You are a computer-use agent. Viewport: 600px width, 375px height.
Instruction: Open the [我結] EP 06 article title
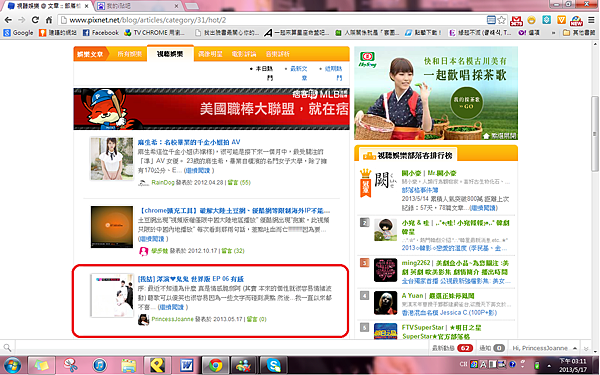click(x=191, y=279)
